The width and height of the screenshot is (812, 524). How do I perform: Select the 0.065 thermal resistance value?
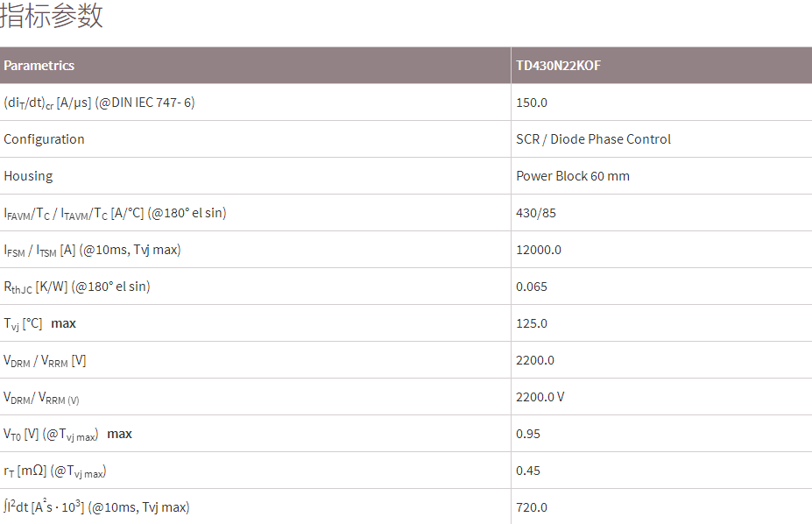pyautogui.click(x=531, y=287)
